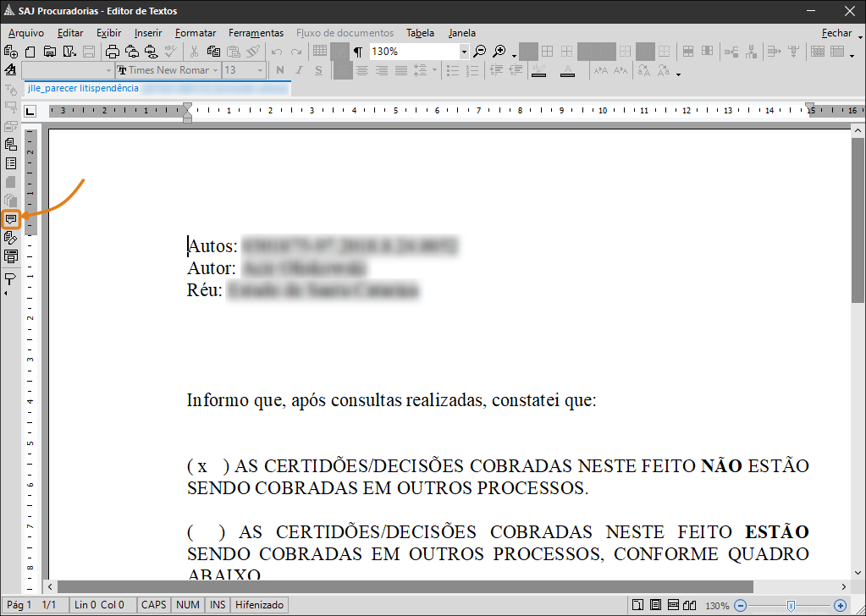
Task: Click the Copy icon in toolbar
Action: tap(213, 52)
